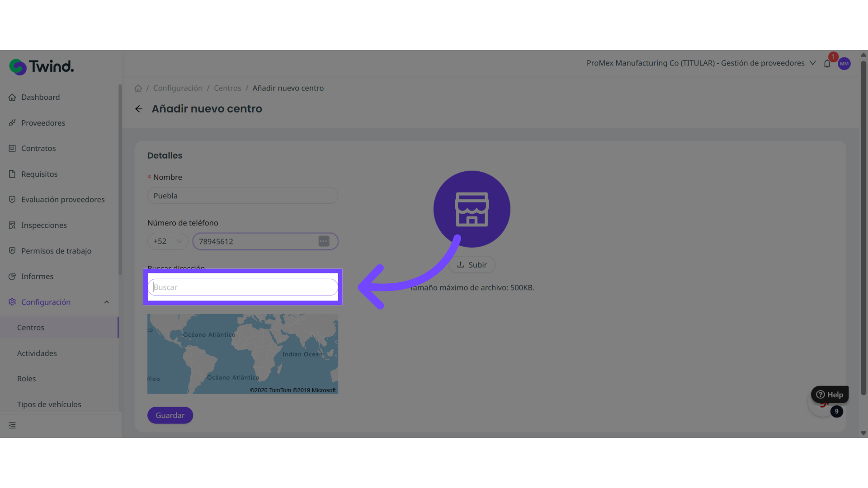
Task: Open Actividades under Configuración
Action: pos(37,353)
